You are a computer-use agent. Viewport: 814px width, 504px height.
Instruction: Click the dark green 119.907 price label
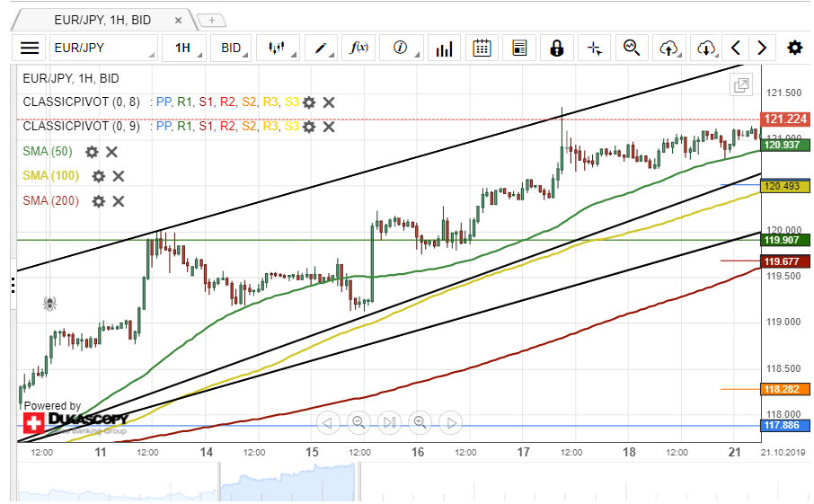click(x=785, y=240)
